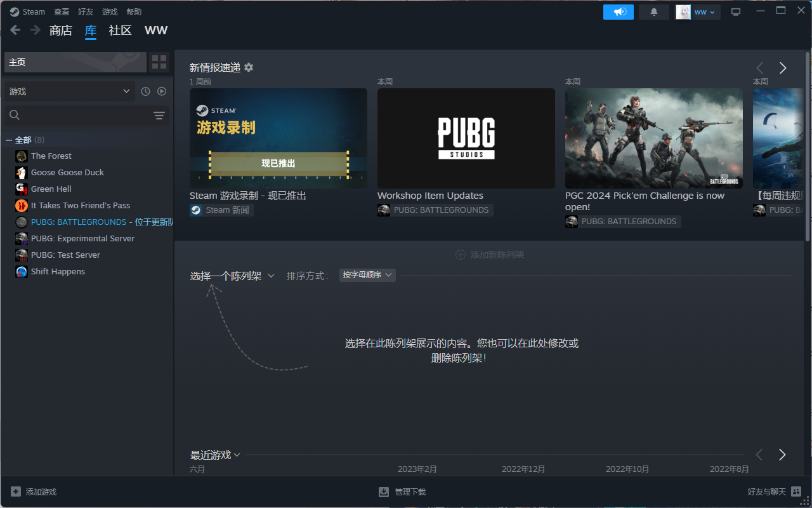Toggle the grid view of collections
Image resolution: width=812 pixels, height=508 pixels.
tap(159, 62)
